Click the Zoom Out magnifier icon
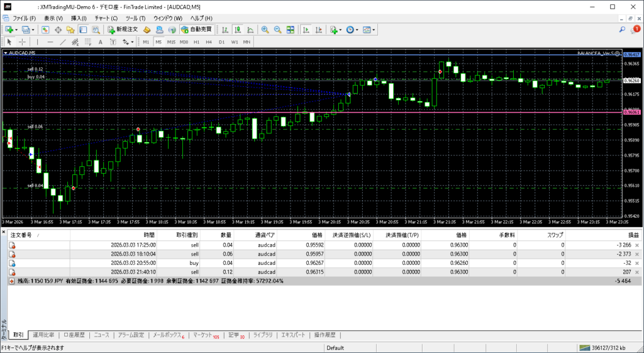Viewport: 644px width, 353px height. tap(277, 30)
